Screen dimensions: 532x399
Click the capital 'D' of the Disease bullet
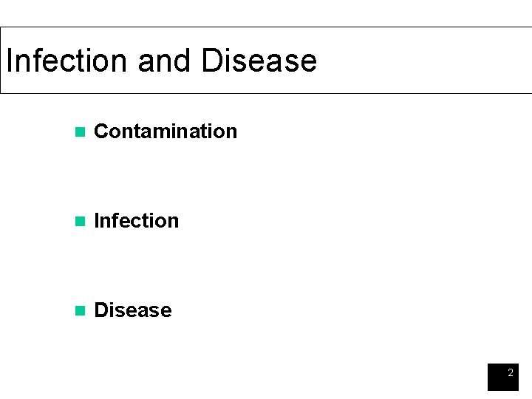click(x=101, y=310)
